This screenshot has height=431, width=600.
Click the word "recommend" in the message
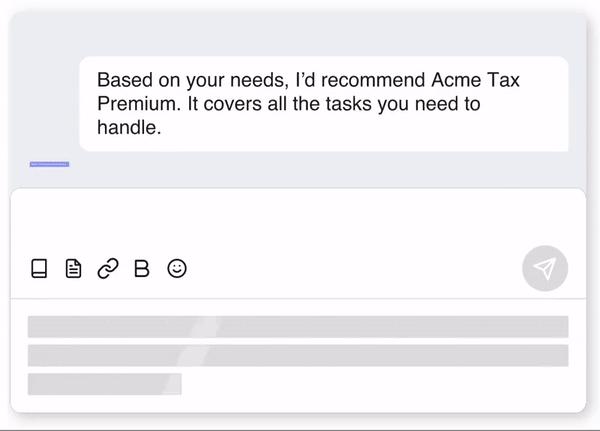tap(373, 80)
